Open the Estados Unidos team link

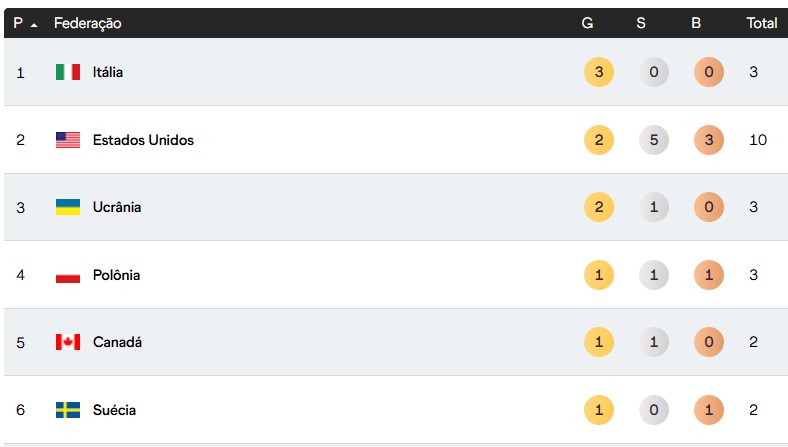[x=143, y=140]
